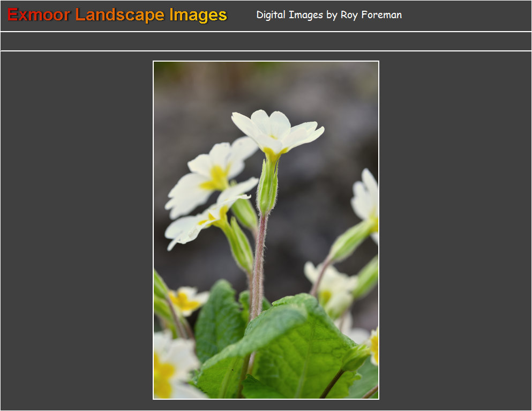The height and width of the screenshot is (411, 532).
Task: Select the Digital Images by Roy Foreman text
Action: [328, 15]
